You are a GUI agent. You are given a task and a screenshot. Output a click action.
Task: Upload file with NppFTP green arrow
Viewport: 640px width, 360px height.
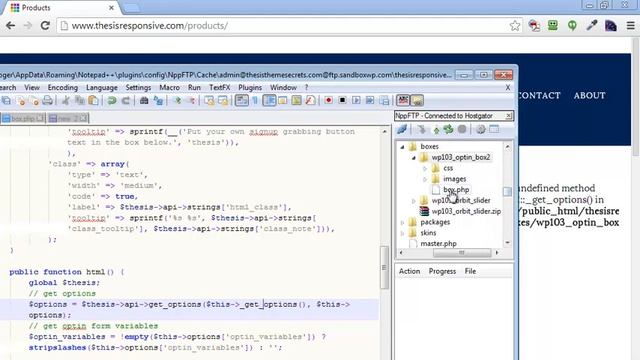(x=436, y=130)
